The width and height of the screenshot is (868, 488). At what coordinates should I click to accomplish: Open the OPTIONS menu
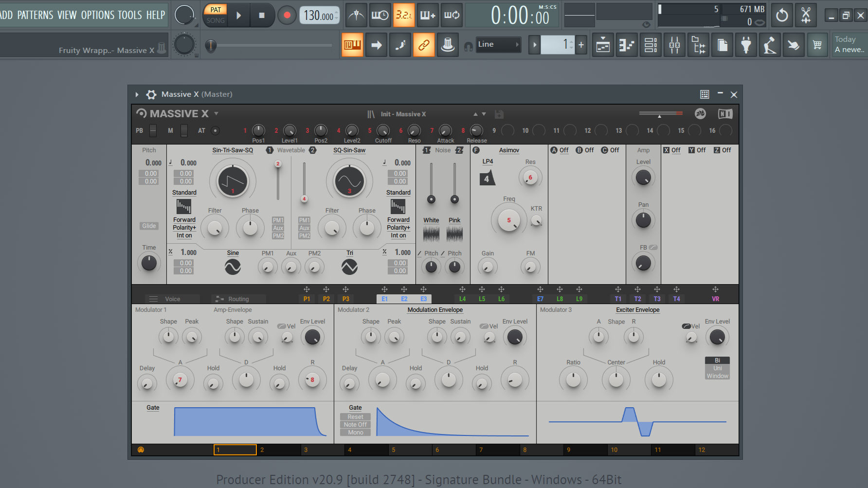98,15
